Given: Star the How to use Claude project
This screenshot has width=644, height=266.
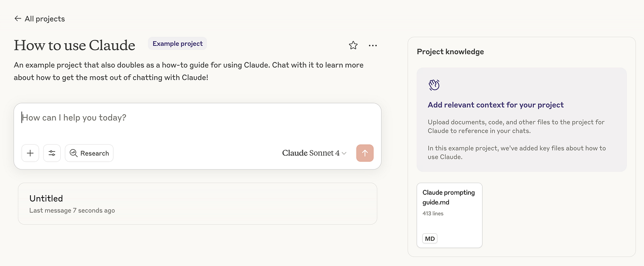Looking at the screenshot, I should (353, 45).
